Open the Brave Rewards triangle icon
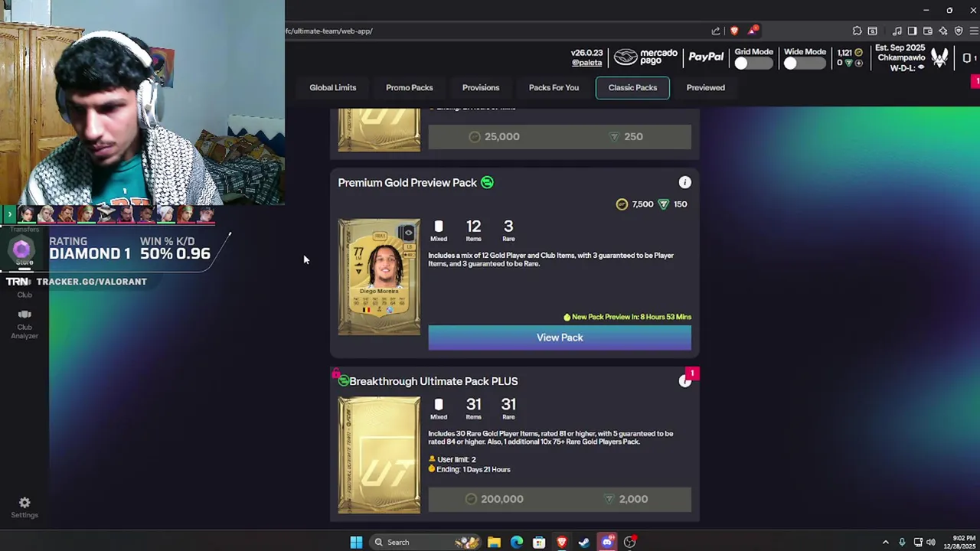Image resolution: width=980 pixels, height=551 pixels. (753, 31)
